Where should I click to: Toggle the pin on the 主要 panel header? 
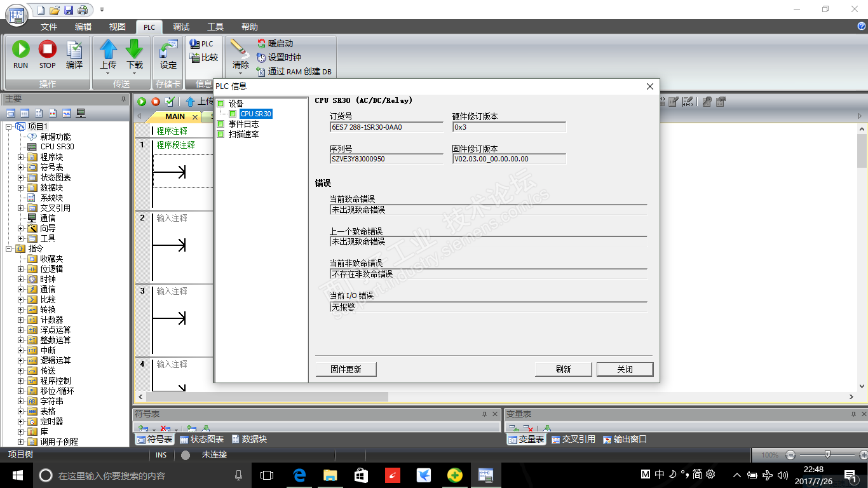tap(124, 99)
